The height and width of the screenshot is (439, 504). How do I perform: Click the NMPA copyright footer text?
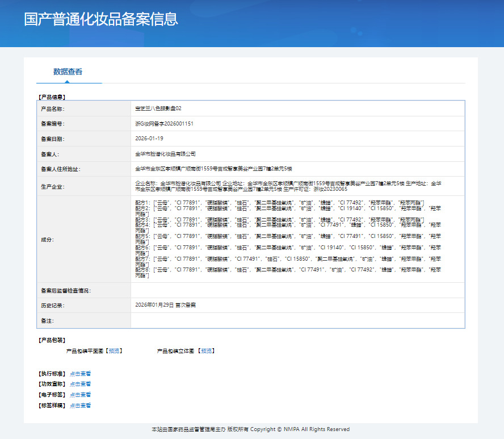tap(251, 429)
